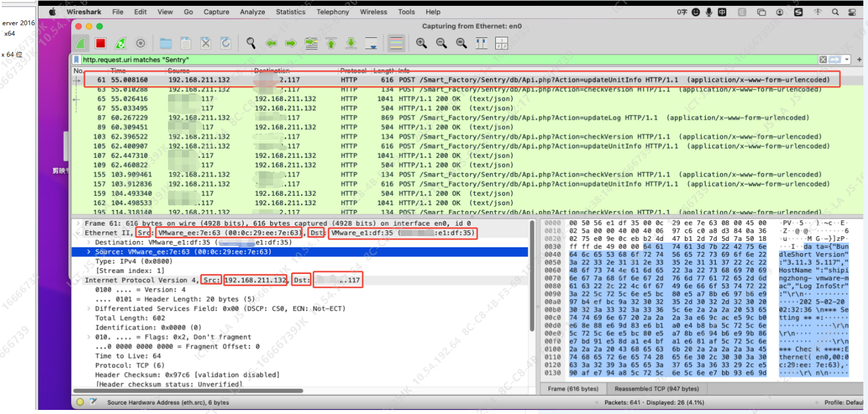Image resolution: width=868 pixels, height=414 pixels.
Task: Expand the Ethernet Destination VMware_e1:df:35 field
Action: 89,242
